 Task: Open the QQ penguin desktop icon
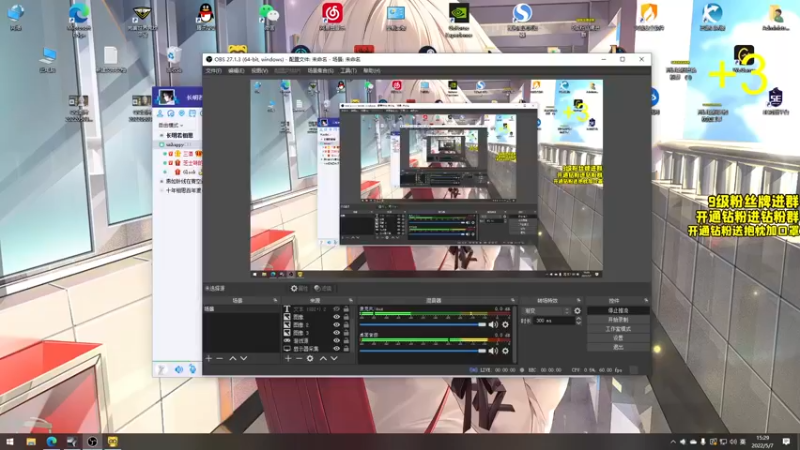point(205,16)
